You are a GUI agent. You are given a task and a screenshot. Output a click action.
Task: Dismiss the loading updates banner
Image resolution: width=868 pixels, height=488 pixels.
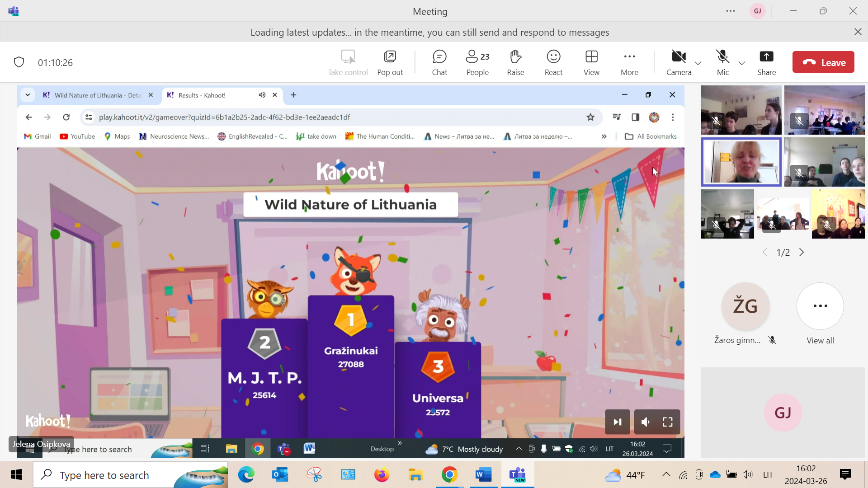tap(858, 32)
